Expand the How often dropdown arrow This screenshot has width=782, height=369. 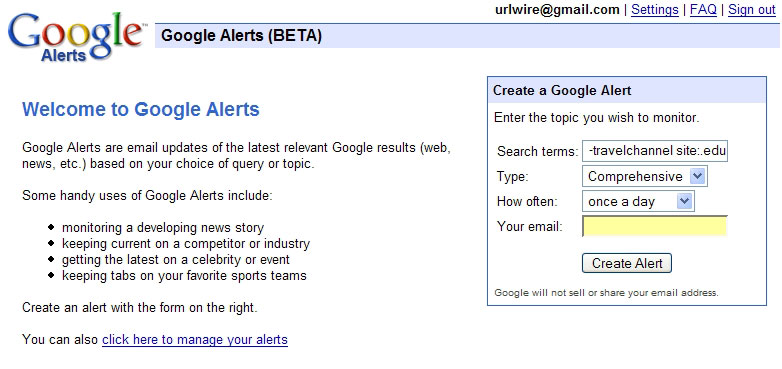tap(685, 201)
